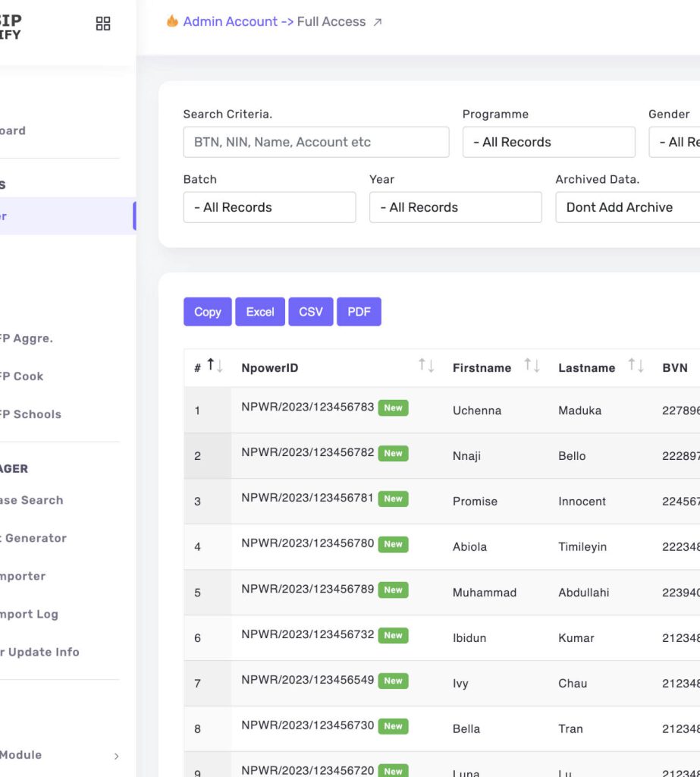Click the arrow icon after Full Access
This screenshot has height=777, width=700.
click(378, 22)
